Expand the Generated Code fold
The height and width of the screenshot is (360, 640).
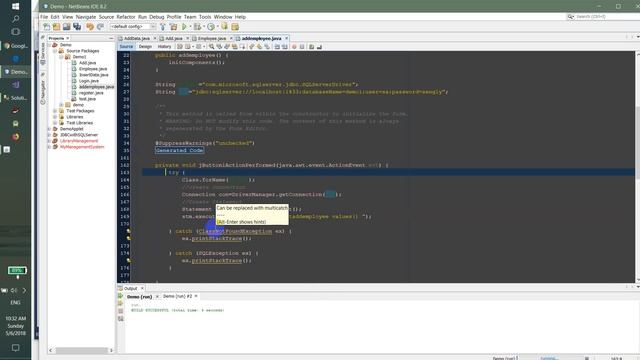click(180, 150)
